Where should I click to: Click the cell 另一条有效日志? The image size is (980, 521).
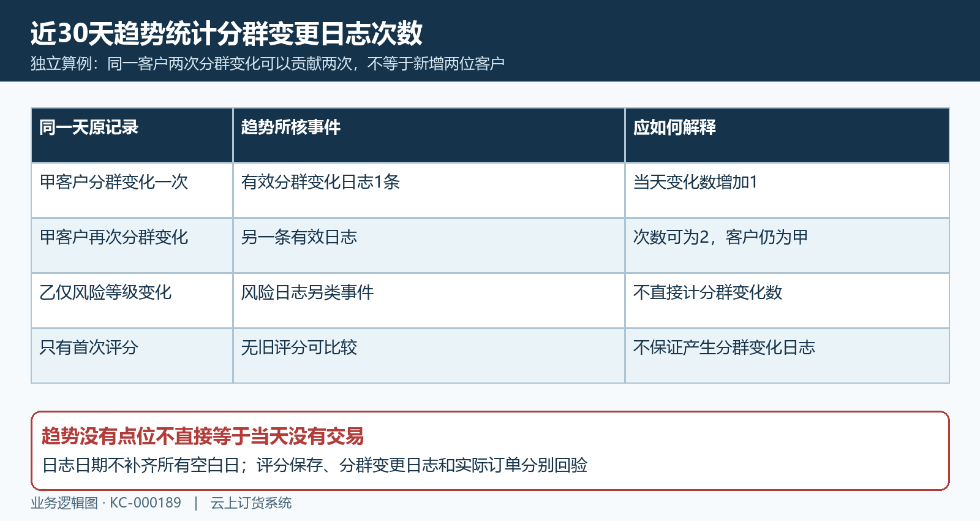point(429,245)
